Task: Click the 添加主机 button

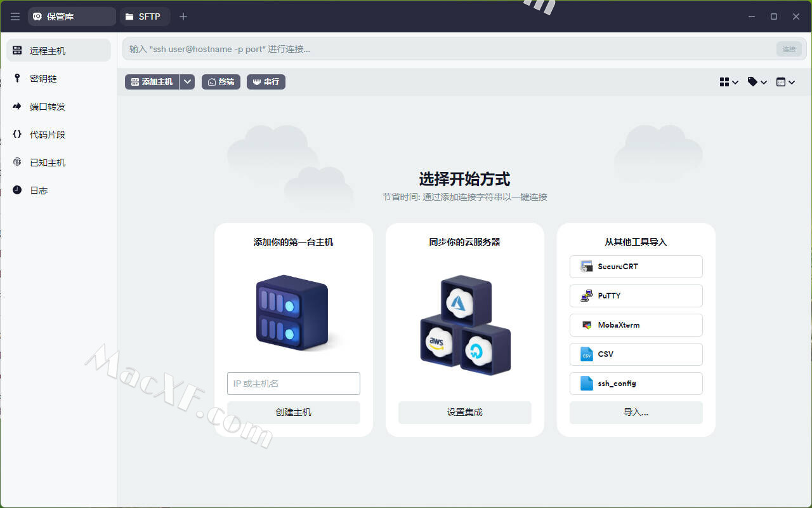Action: click(152, 82)
